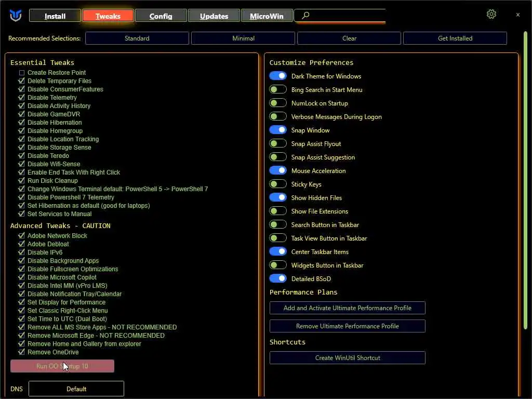This screenshot has width=532, height=399.
Task: Uncheck Disable Wifi-Sense
Action: [x=22, y=164]
